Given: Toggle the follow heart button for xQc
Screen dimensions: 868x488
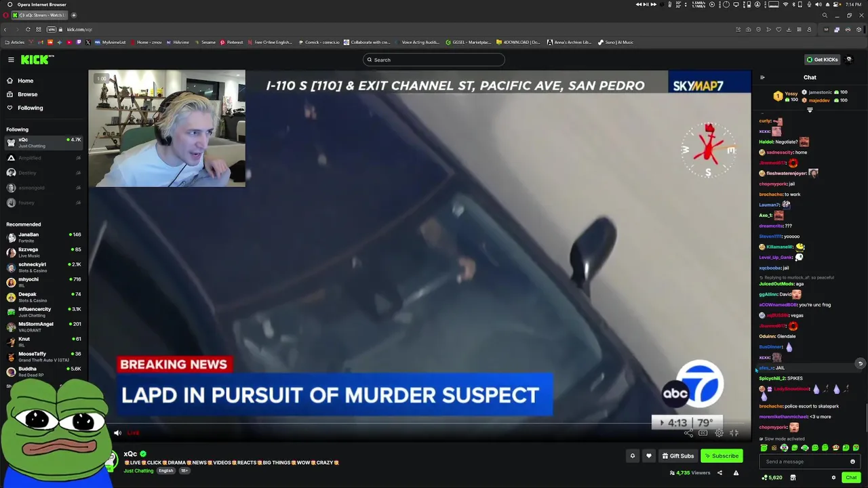Looking at the screenshot, I should (649, 455).
